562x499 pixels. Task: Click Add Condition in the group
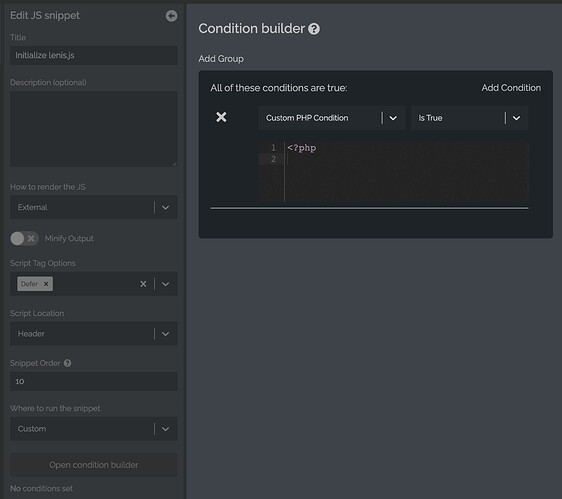pos(511,88)
